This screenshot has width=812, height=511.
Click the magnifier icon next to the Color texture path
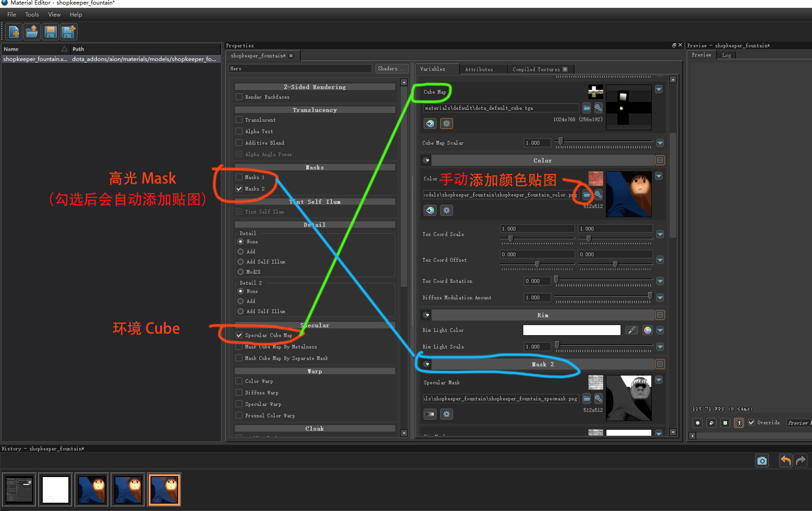tap(598, 194)
